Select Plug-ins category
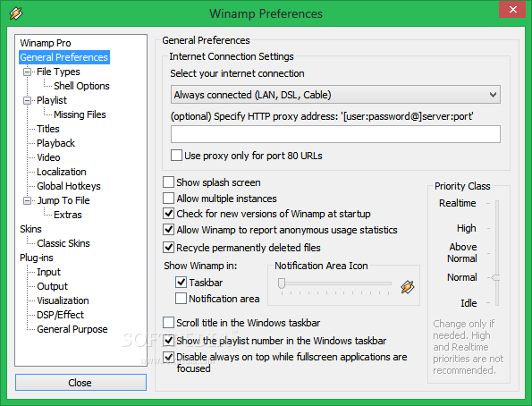 (37, 258)
